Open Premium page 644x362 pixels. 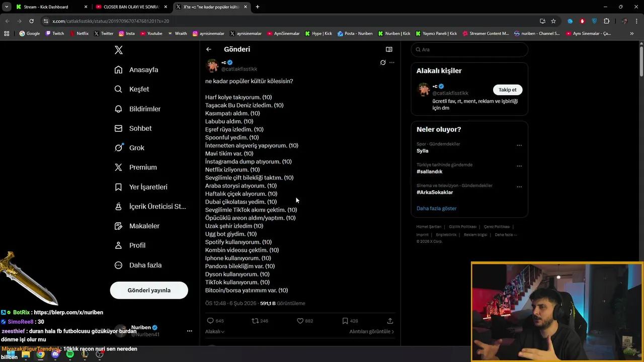[x=135, y=167]
